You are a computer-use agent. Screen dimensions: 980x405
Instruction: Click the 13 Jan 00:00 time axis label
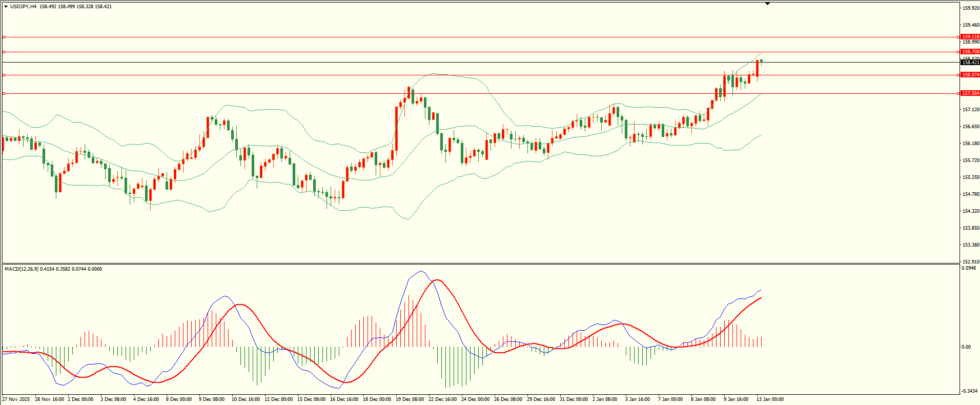point(770,399)
